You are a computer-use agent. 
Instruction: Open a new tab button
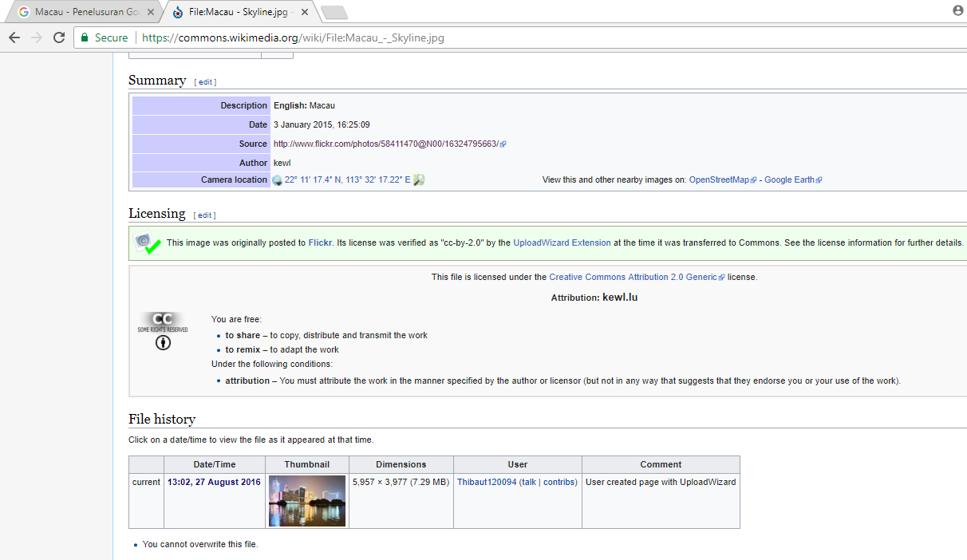333,12
